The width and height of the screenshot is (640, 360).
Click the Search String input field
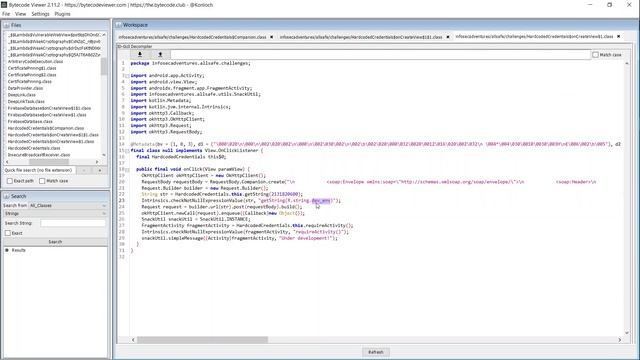click(x=73, y=223)
